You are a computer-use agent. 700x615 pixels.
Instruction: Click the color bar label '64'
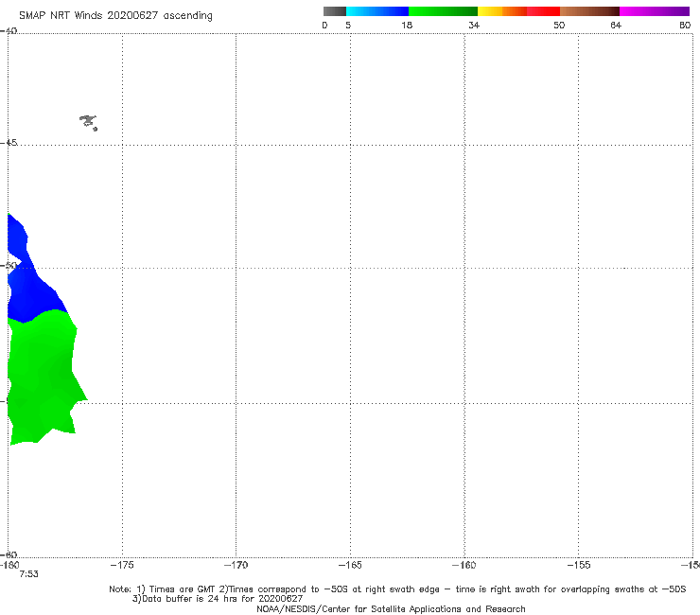[616, 26]
